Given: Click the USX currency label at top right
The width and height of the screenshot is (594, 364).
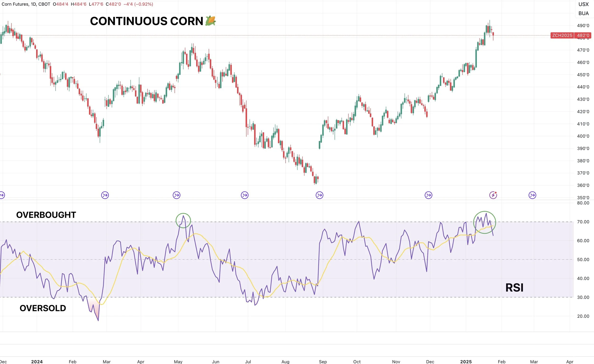Looking at the screenshot, I should (x=583, y=4).
